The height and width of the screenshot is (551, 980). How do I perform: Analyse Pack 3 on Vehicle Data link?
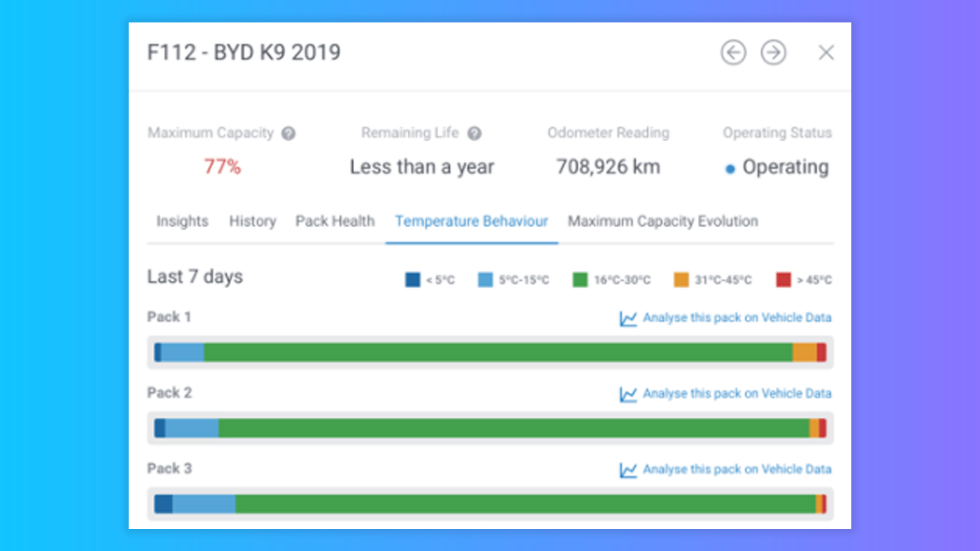pyautogui.click(x=737, y=469)
